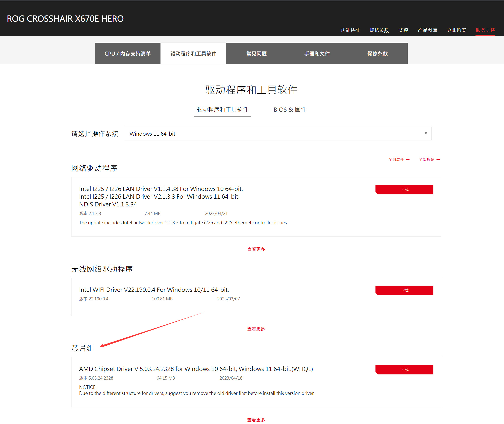Click the 无线网络驱动程序 section heading
Viewport: 504px width, 424px height.
(x=102, y=269)
